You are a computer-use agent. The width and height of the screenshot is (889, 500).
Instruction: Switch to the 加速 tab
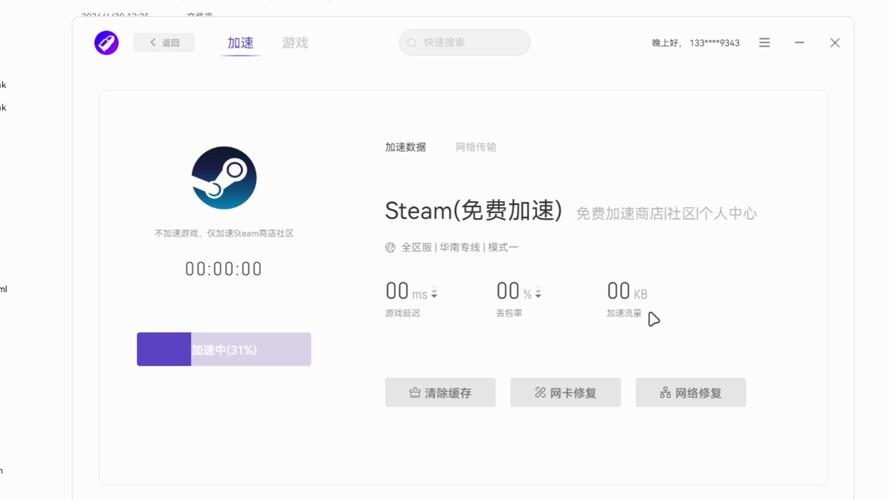coord(240,43)
